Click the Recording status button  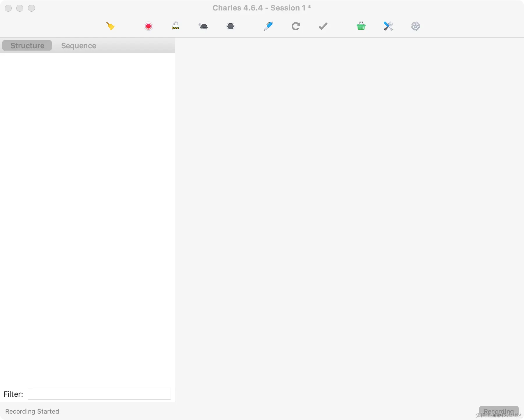coord(499,411)
